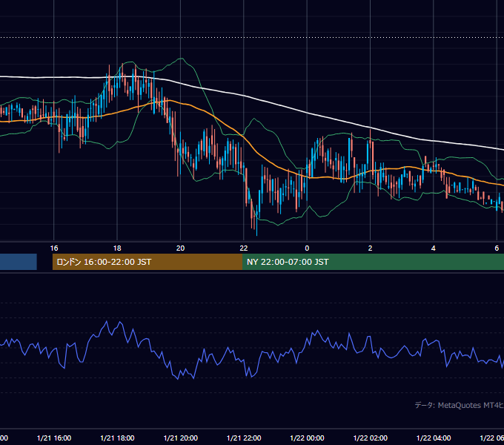Viewport: 504px width, 445px height.
Task: Select the blue session bar before London
Action: pos(19,262)
